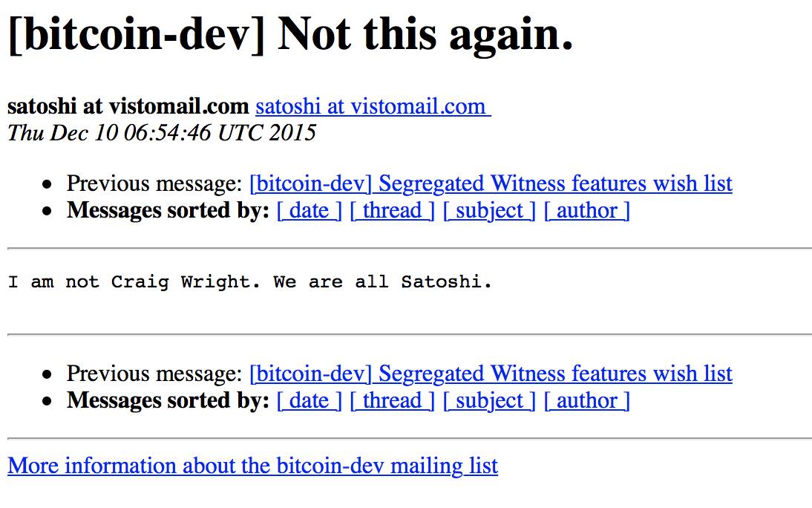Click the "Previous message:" label below the message
The image size is (812, 508).
click(x=154, y=374)
